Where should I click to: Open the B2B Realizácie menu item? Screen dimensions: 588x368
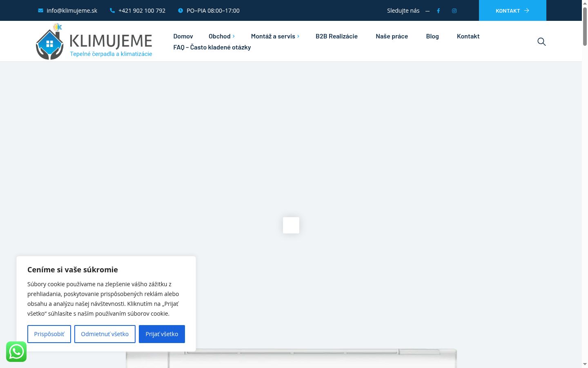click(x=336, y=36)
